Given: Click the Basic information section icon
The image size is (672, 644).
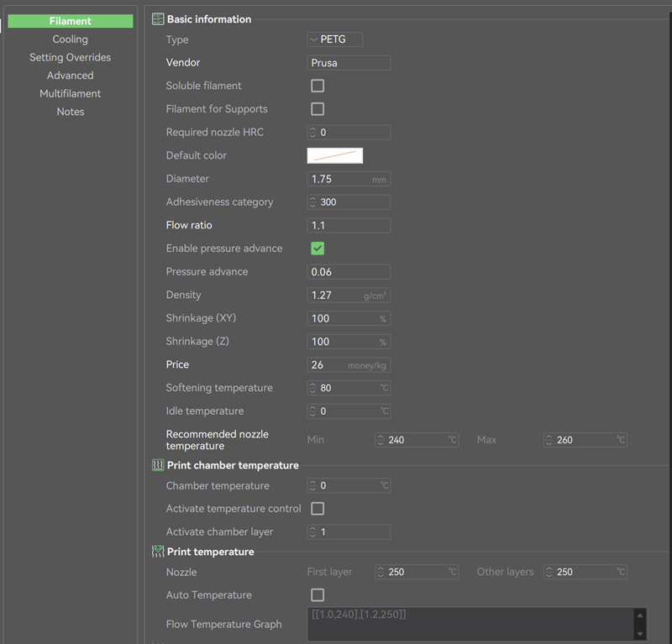Looking at the screenshot, I should tap(158, 19).
